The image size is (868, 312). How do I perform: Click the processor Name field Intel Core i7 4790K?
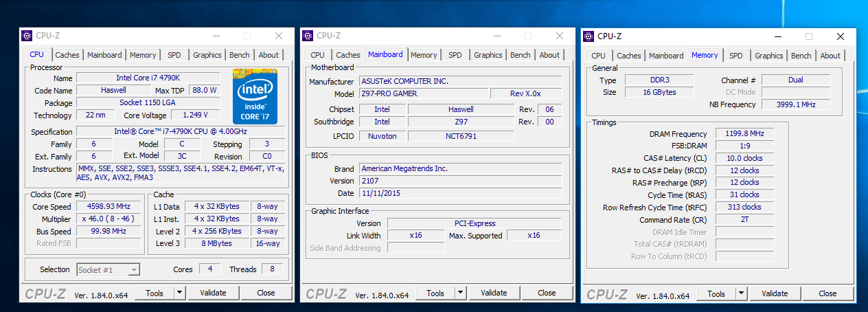pyautogui.click(x=148, y=78)
